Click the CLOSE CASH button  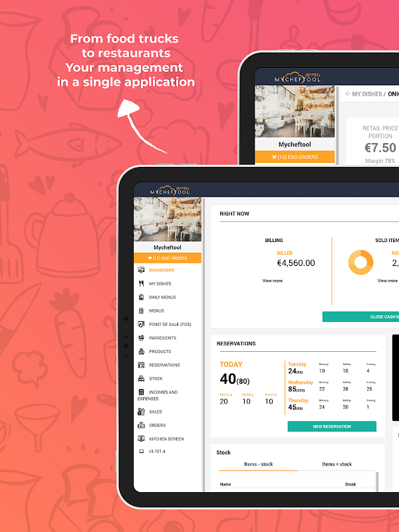click(360, 317)
